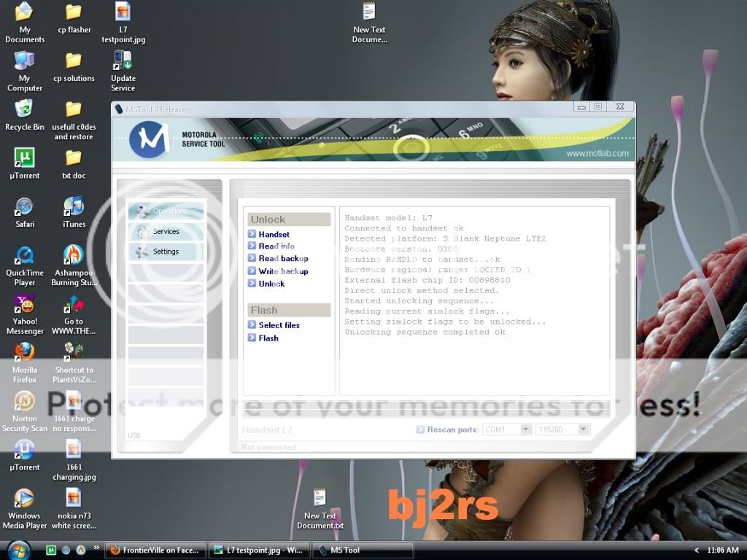Image resolution: width=747 pixels, height=560 pixels.
Task: Expand the COM1 port dropdown
Action: coord(525,429)
